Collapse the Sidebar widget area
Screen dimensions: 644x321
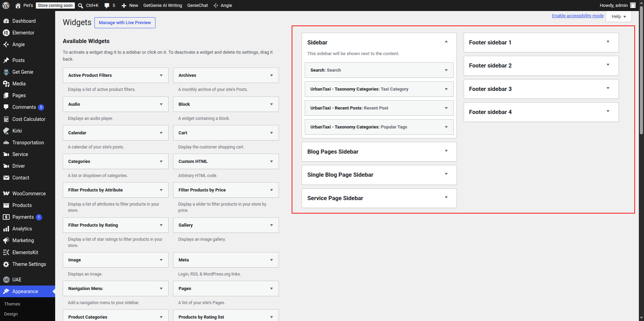[x=446, y=42]
